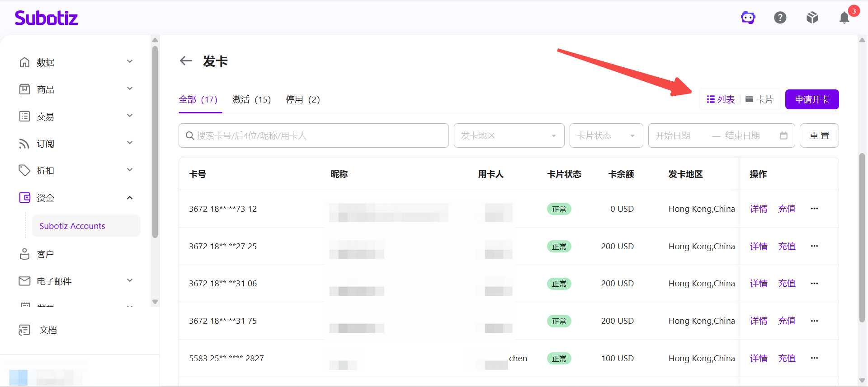Click the 重置 reset button
Viewport: 868px width, 387px height.
[x=819, y=135]
